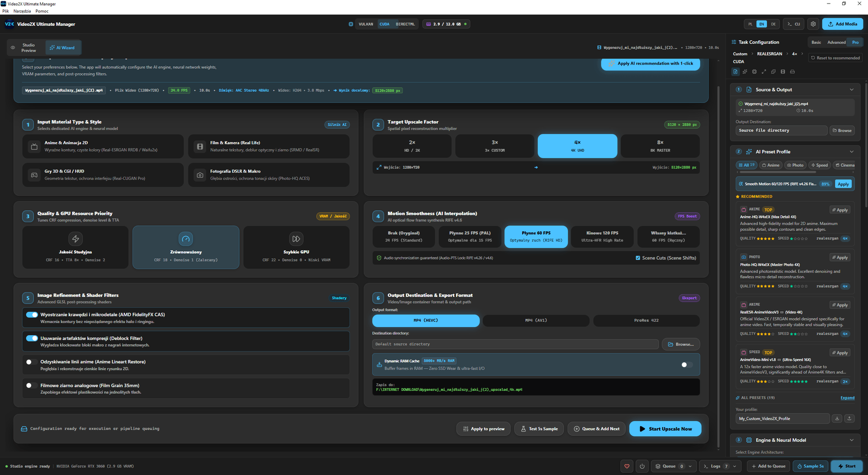Viewport: 868px width, 475px height.
Task: Click the Custom breadcrumb item
Action: pyautogui.click(x=740, y=54)
